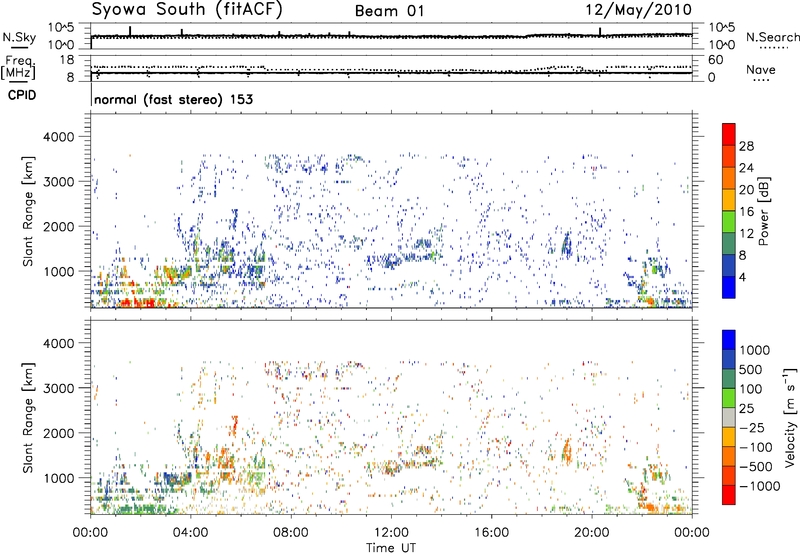Click "Slant Range [km]" label of velocity panel

[x=29, y=418]
